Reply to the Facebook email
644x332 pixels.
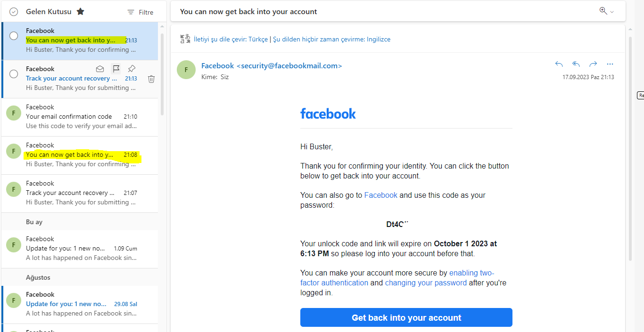click(x=559, y=64)
